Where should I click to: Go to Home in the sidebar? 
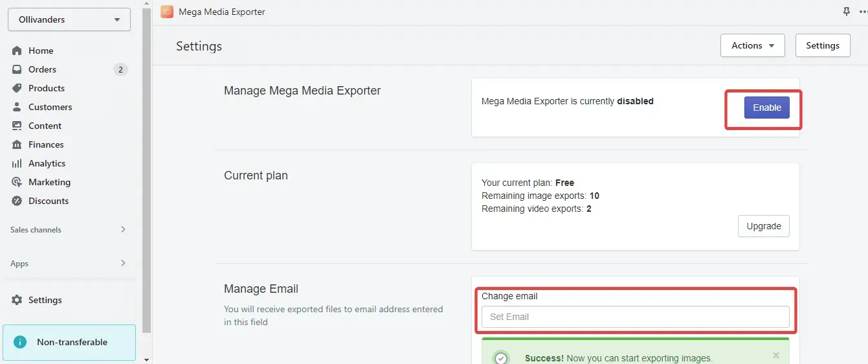coord(41,51)
